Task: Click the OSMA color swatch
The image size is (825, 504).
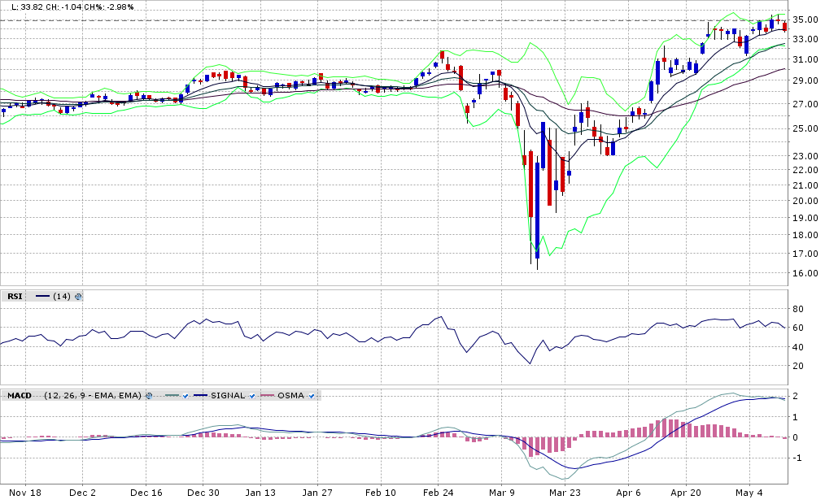Action: [268, 395]
